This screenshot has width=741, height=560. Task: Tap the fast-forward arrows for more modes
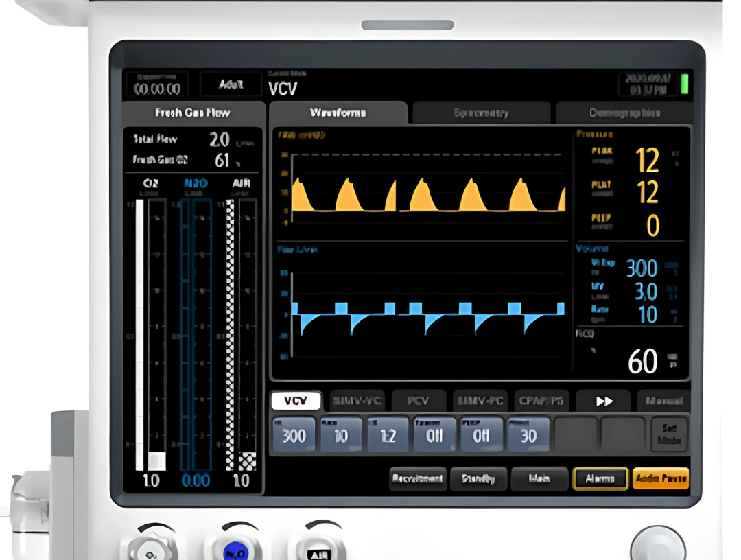[x=603, y=401]
